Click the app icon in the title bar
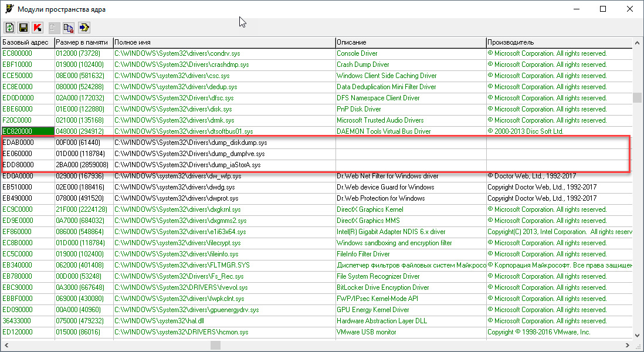This screenshot has height=352, width=644. 8,9
